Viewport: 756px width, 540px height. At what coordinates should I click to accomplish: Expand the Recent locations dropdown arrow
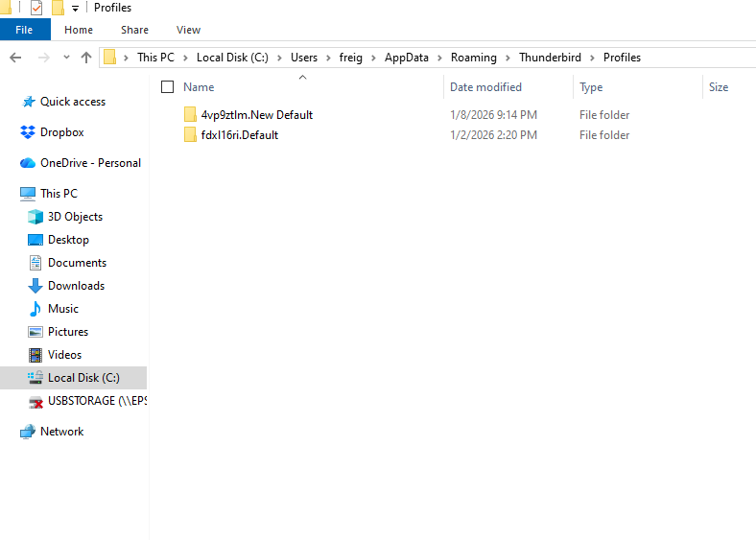[65, 58]
